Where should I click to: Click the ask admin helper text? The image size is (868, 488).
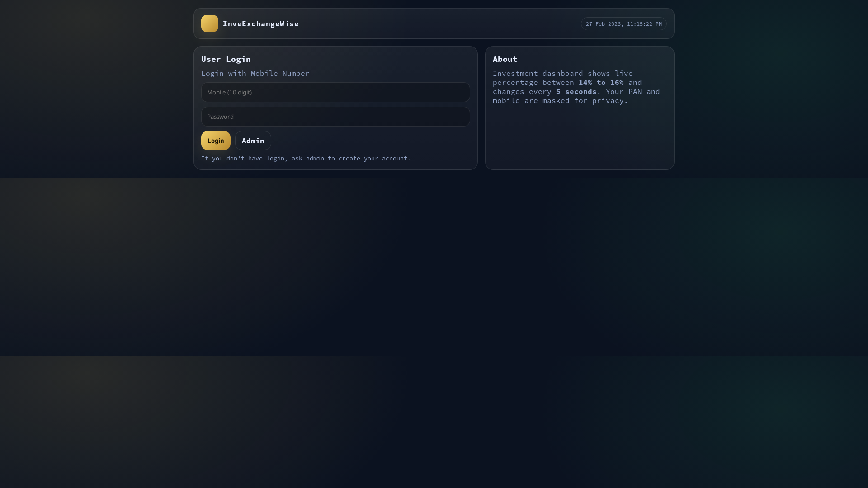click(x=306, y=159)
